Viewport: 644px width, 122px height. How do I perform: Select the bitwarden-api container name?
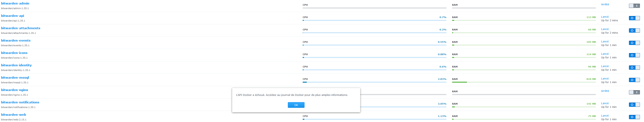pos(12,16)
